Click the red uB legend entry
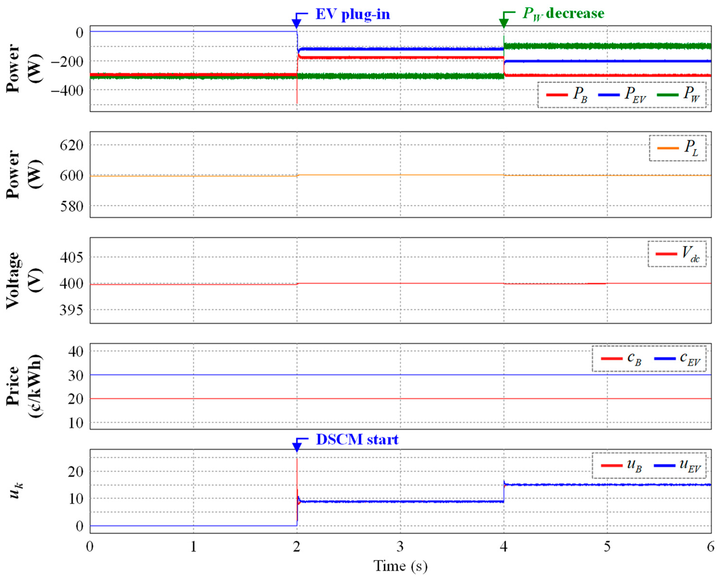 pos(612,466)
